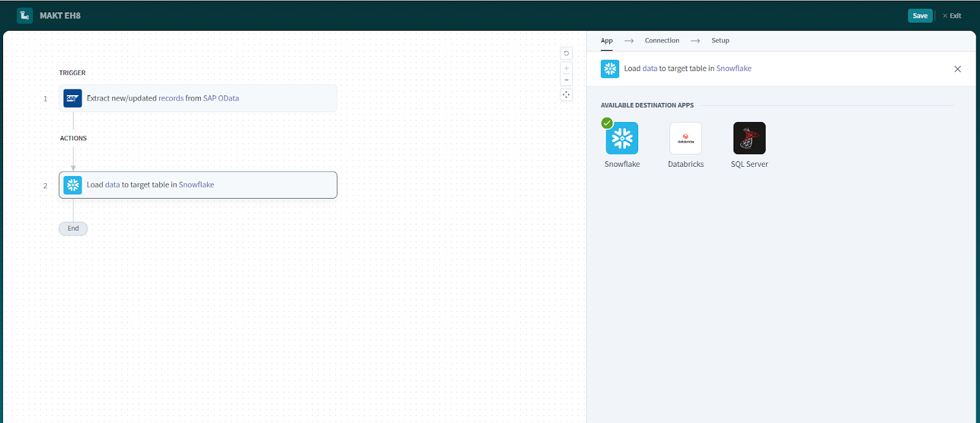
Task: Click the ACTIONS section label
Action: 73,139
